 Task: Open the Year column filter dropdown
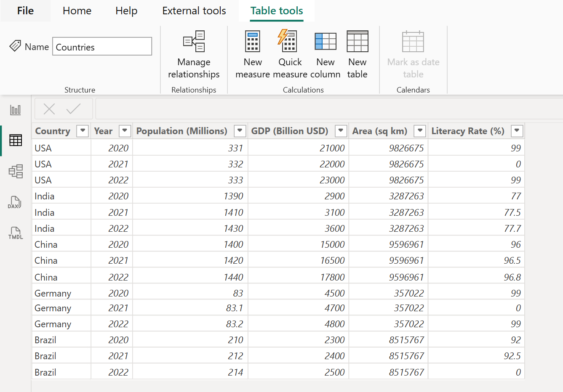pyautogui.click(x=125, y=131)
